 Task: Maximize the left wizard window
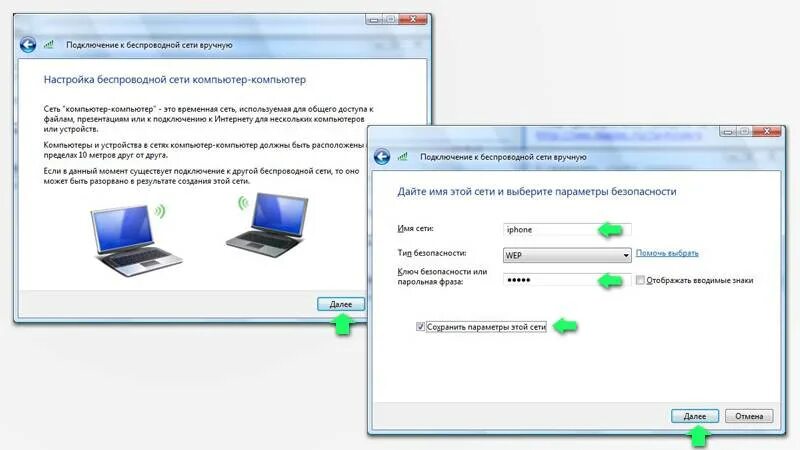391,19
